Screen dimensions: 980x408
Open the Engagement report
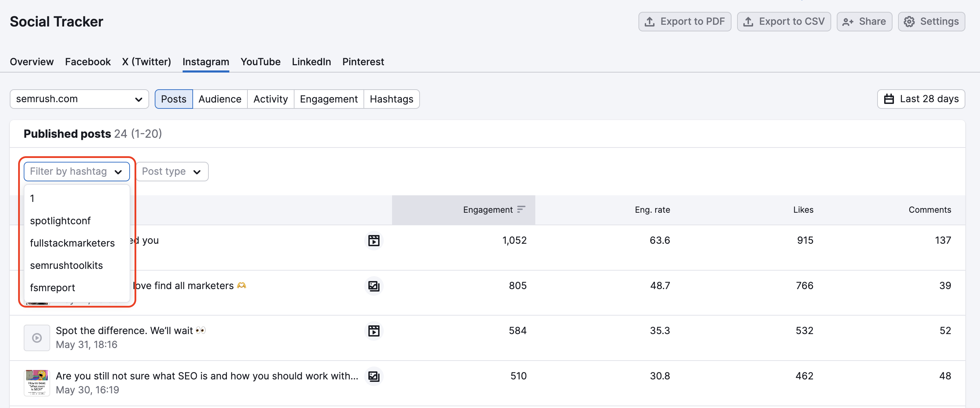(x=329, y=99)
